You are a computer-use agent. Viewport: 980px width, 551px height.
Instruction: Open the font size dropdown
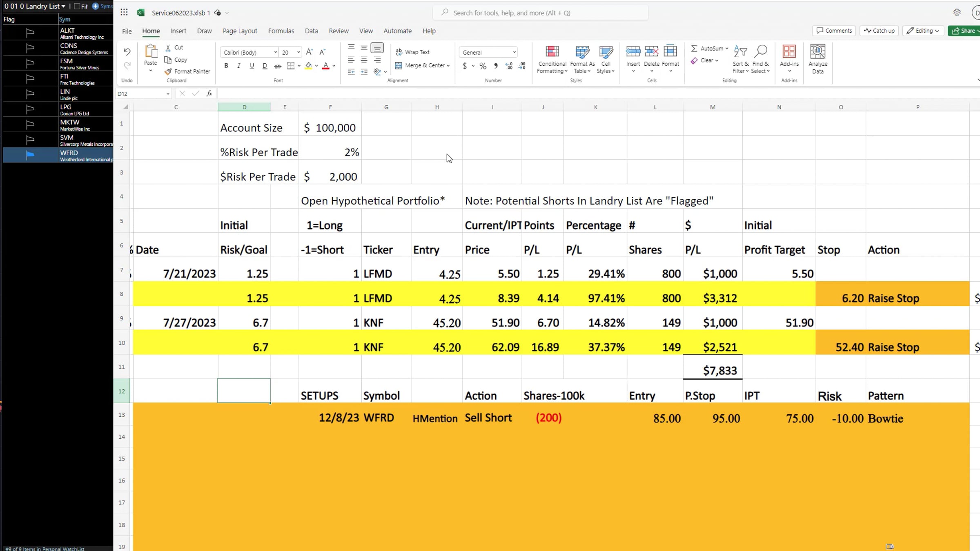coord(298,52)
